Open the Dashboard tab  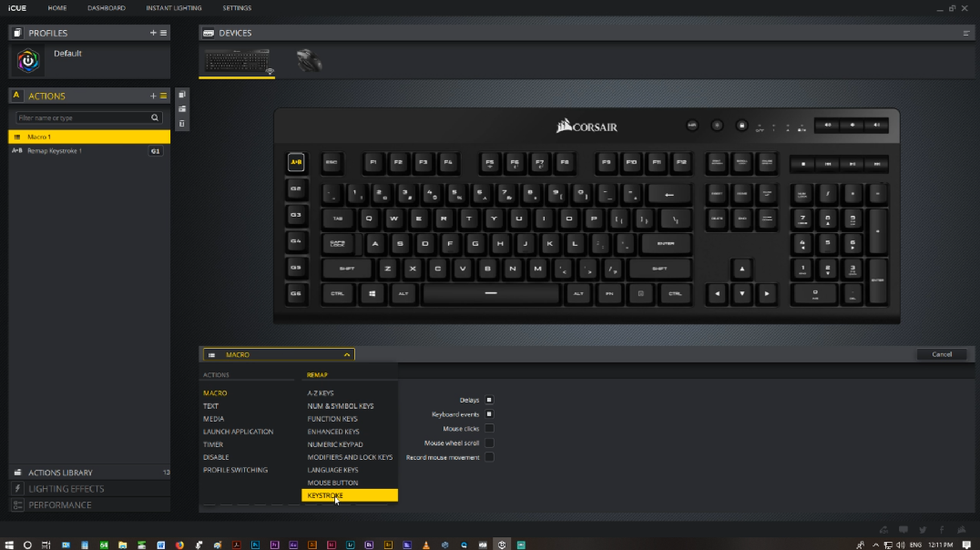(107, 8)
